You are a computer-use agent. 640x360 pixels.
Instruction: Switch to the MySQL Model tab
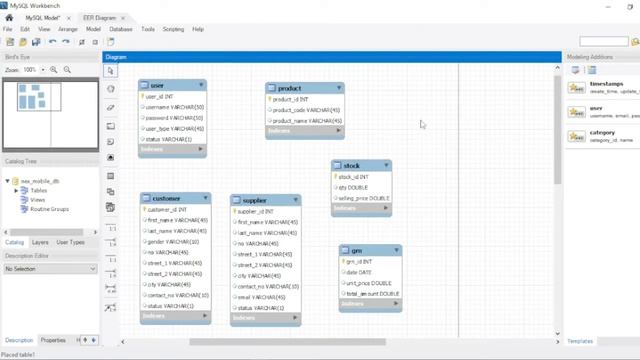coord(42,18)
